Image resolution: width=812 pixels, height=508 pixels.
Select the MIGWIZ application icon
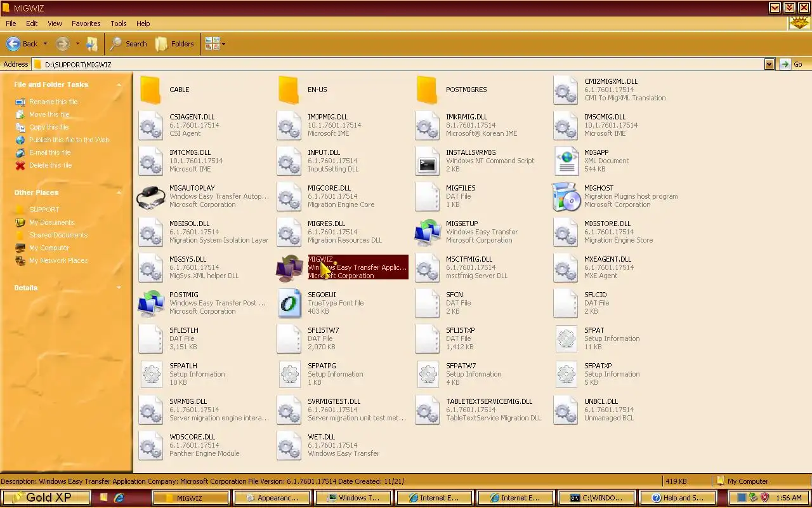coord(289,267)
